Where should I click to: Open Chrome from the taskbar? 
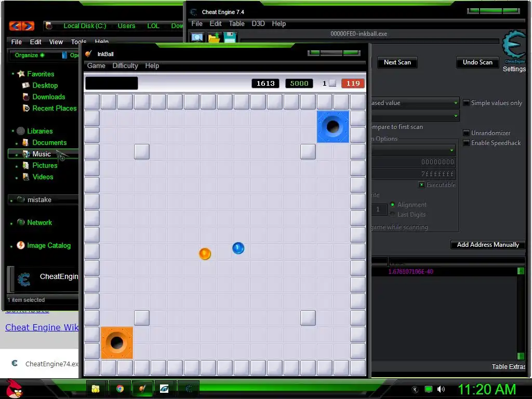(x=120, y=389)
